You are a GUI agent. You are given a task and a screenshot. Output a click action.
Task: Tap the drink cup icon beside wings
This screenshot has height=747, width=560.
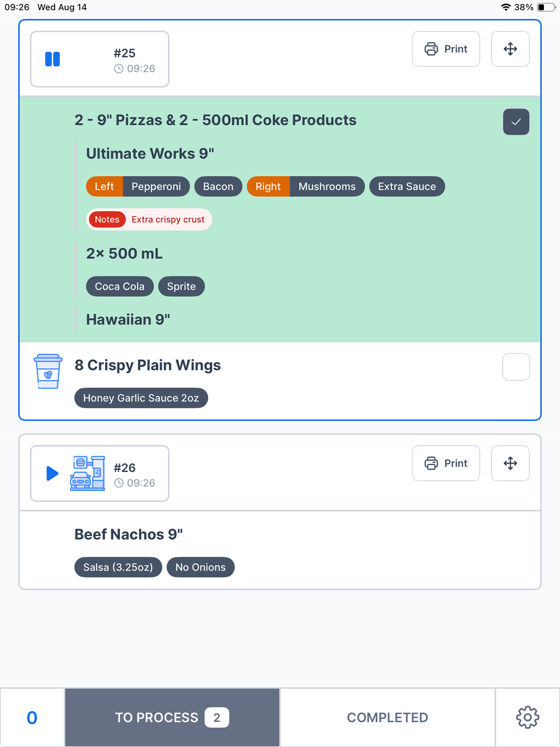pyautogui.click(x=48, y=371)
